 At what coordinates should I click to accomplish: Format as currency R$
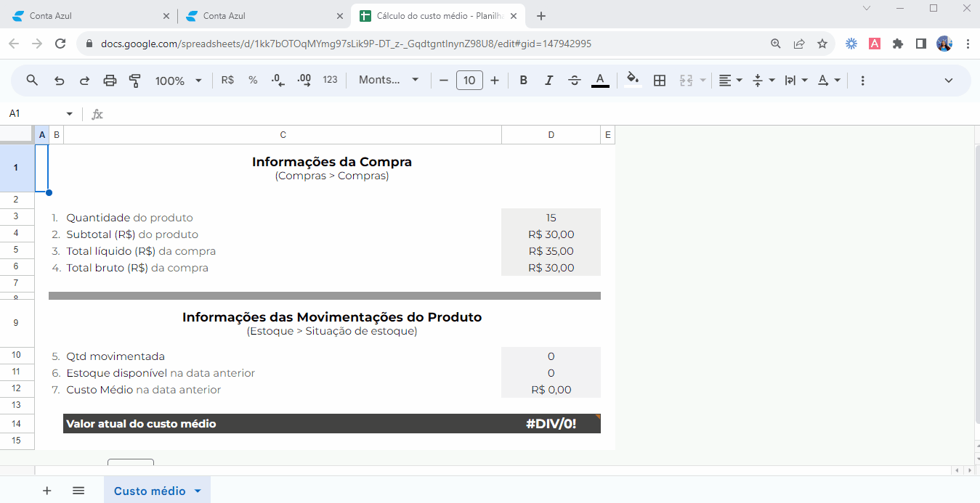(227, 81)
